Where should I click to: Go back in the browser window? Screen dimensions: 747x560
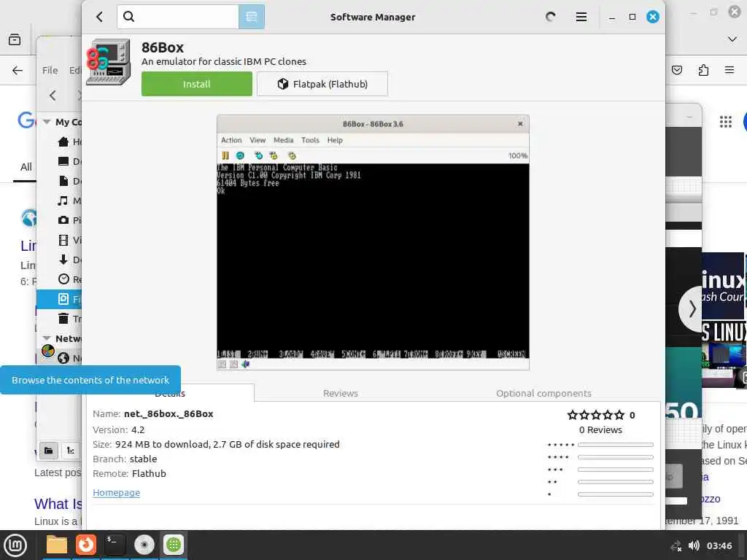tap(18, 71)
